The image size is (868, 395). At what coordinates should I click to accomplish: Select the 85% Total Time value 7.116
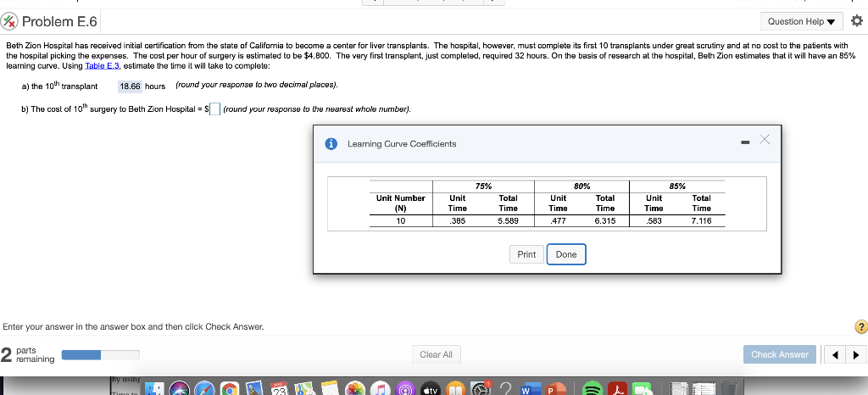[x=701, y=221]
